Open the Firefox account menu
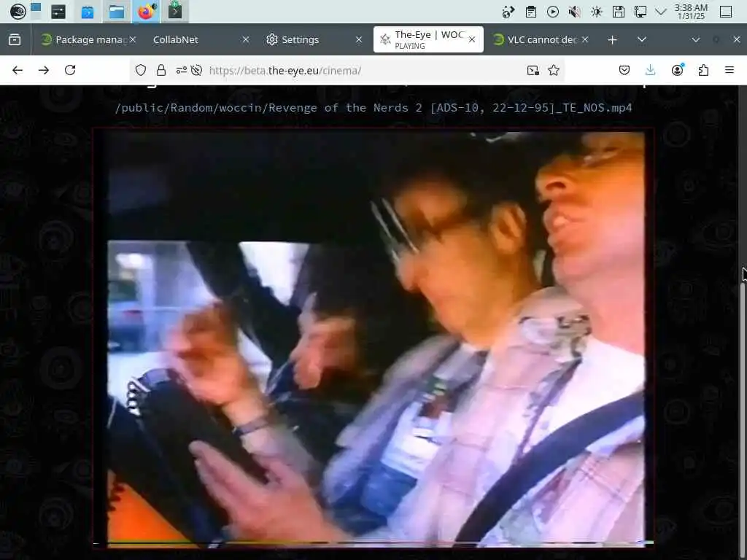This screenshot has width=747, height=560. pyautogui.click(x=677, y=71)
